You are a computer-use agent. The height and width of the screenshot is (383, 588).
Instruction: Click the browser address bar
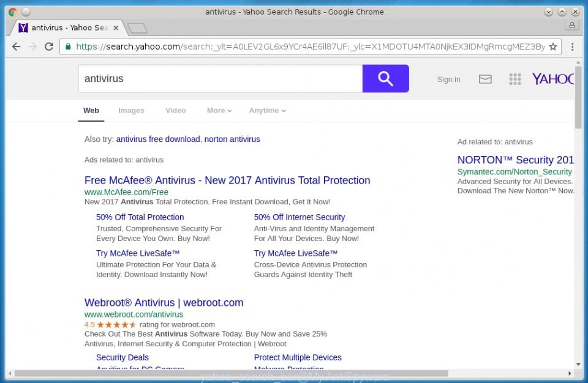(311, 46)
